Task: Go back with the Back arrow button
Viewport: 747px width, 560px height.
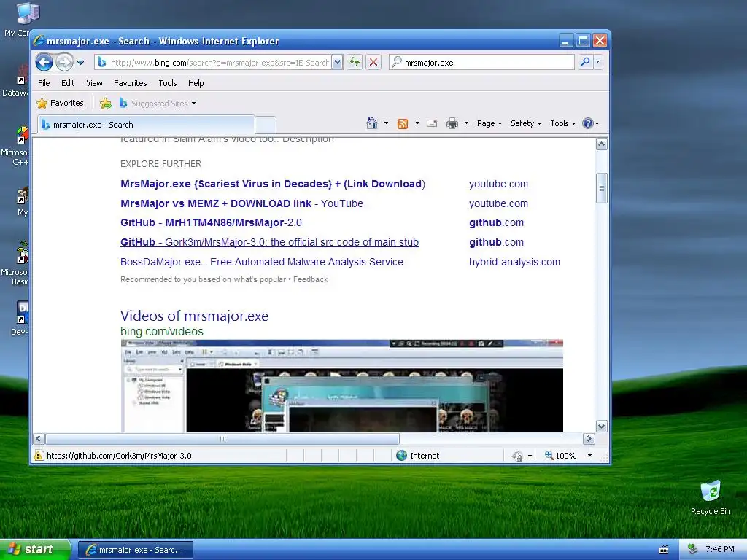Action: (44, 63)
